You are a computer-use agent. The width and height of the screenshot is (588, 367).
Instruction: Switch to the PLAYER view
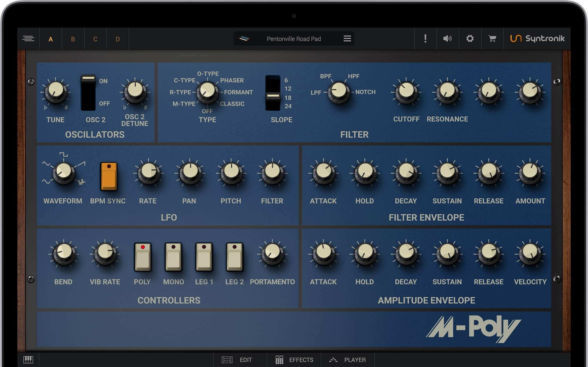tap(348, 360)
